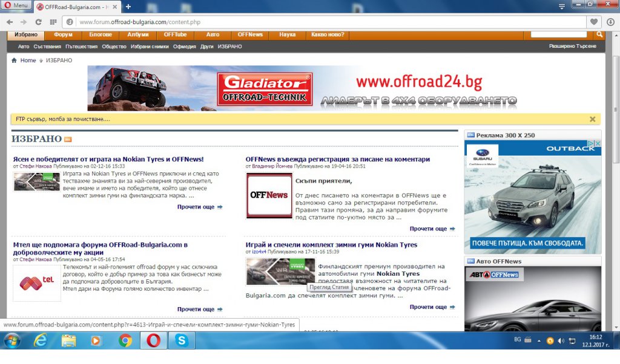
Task: Open the Наука navigation tab
Action: (288, 34)
